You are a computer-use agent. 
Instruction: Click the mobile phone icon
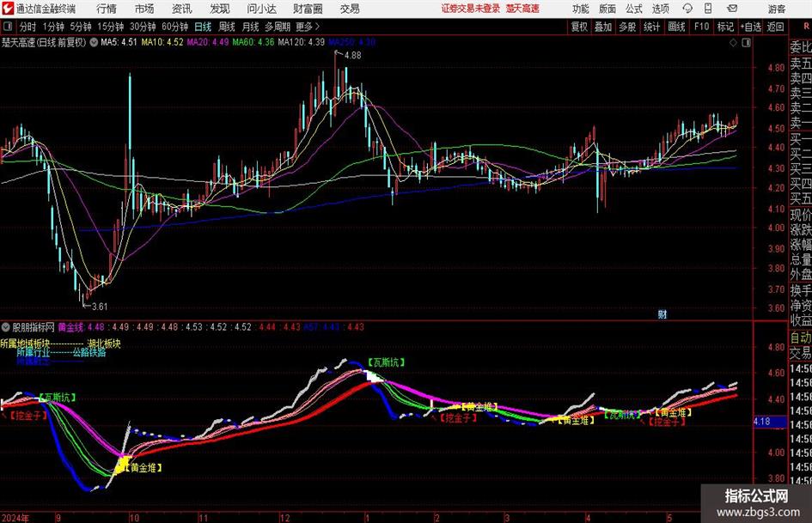(x=708, y=9)
